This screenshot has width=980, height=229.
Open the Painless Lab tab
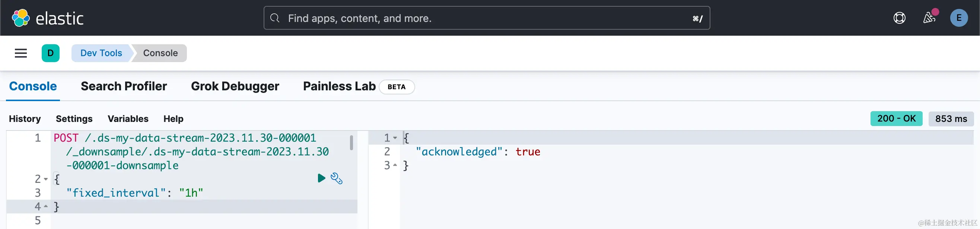[x=339, y=86]
